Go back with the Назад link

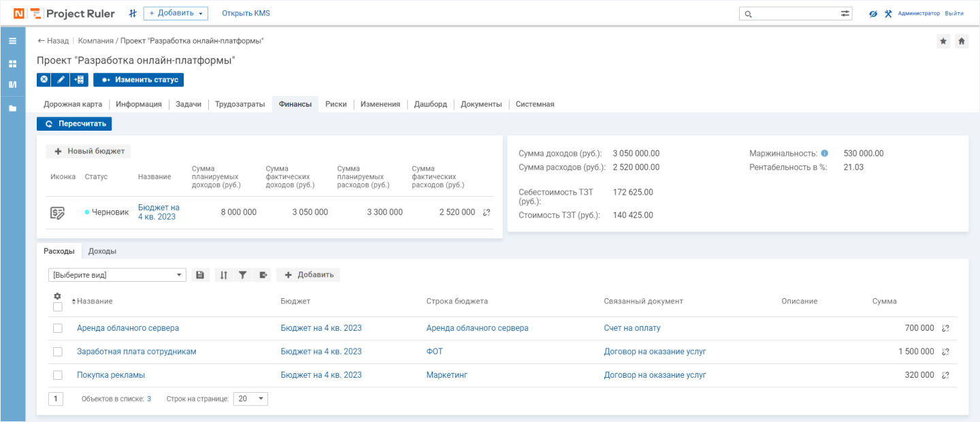point(53,41)
